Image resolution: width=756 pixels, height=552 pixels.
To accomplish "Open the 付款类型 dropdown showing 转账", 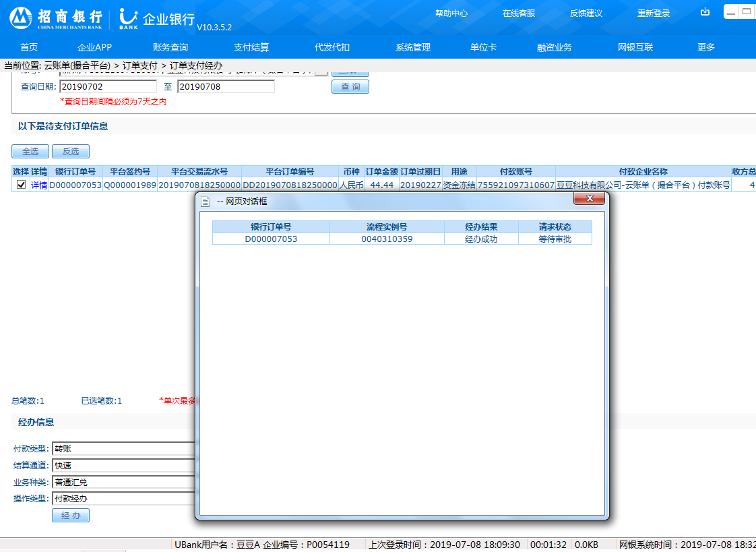I will pos(123,448).
